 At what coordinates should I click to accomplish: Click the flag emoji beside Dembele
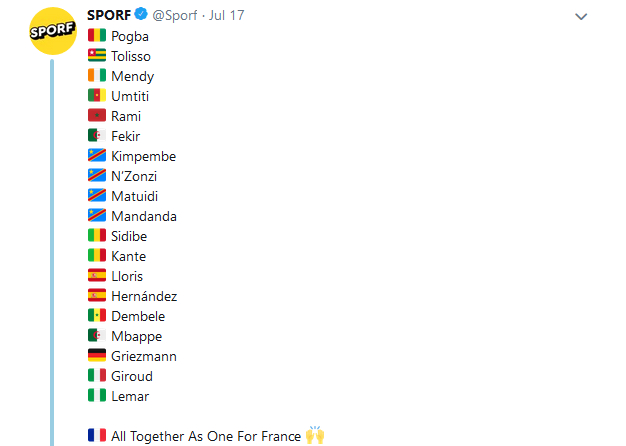97,316
